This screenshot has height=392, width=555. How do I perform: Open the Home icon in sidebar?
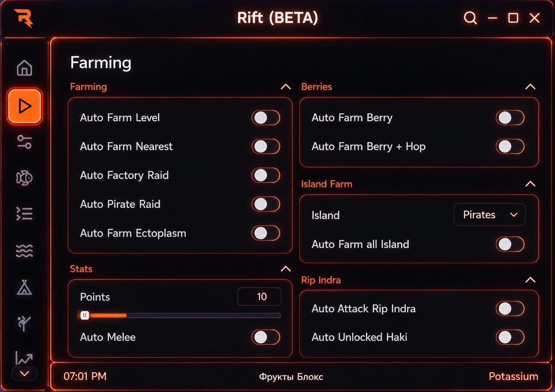(24, 68)
